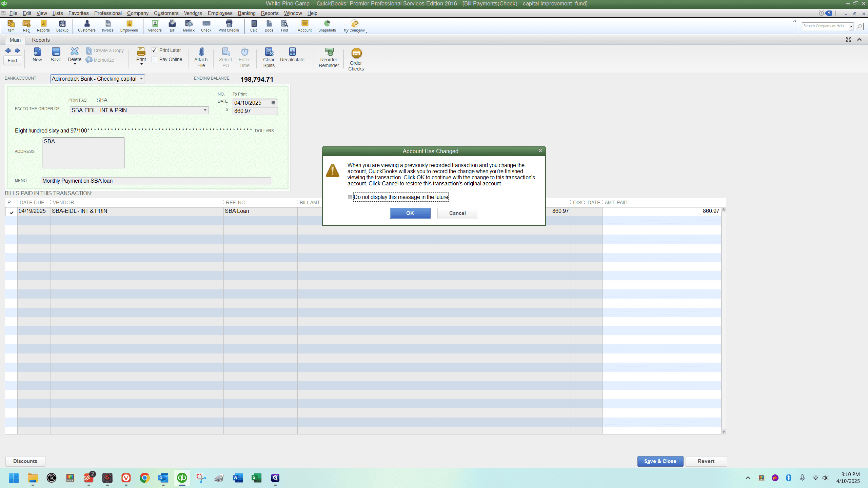This screenshot has height=488, width=868.
Task: Click the Find button under arrows
Action: tap(13, 61)
